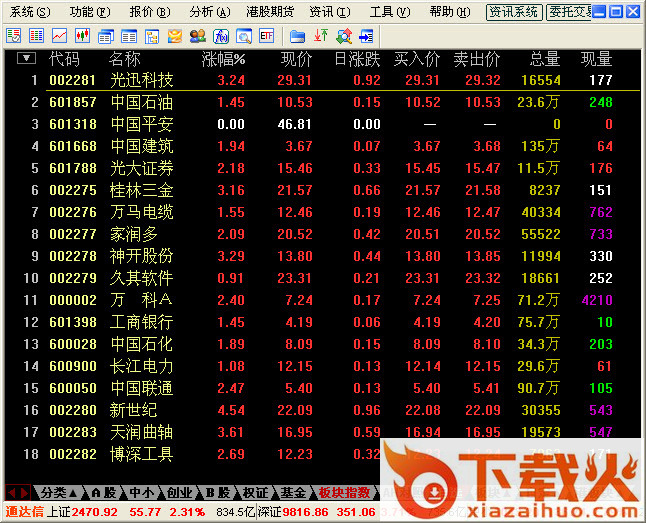Sort by the 涨幅% column header
The image size is (646, 523).
223,59
